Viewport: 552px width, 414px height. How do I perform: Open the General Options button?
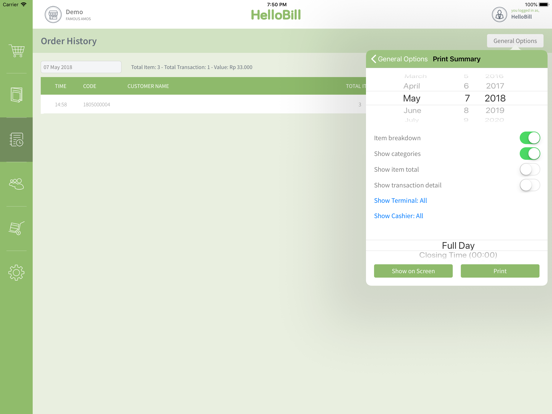click(x=515, y=41)
